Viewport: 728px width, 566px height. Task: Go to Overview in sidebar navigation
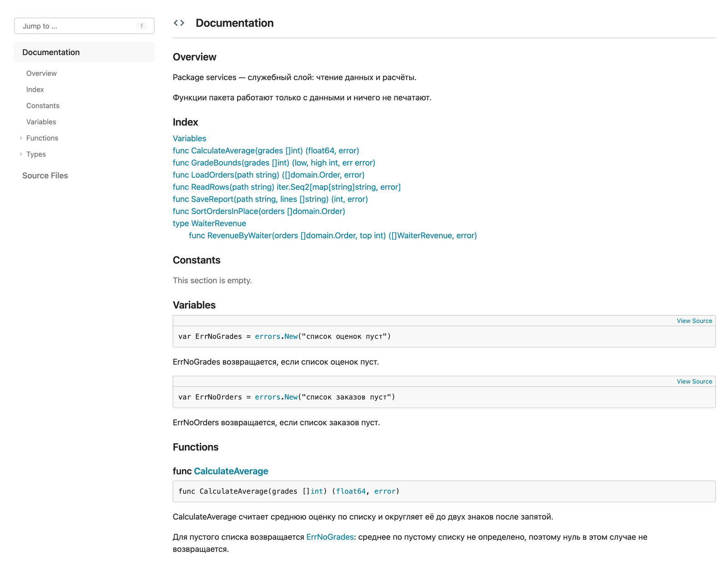tap(41, 73)
